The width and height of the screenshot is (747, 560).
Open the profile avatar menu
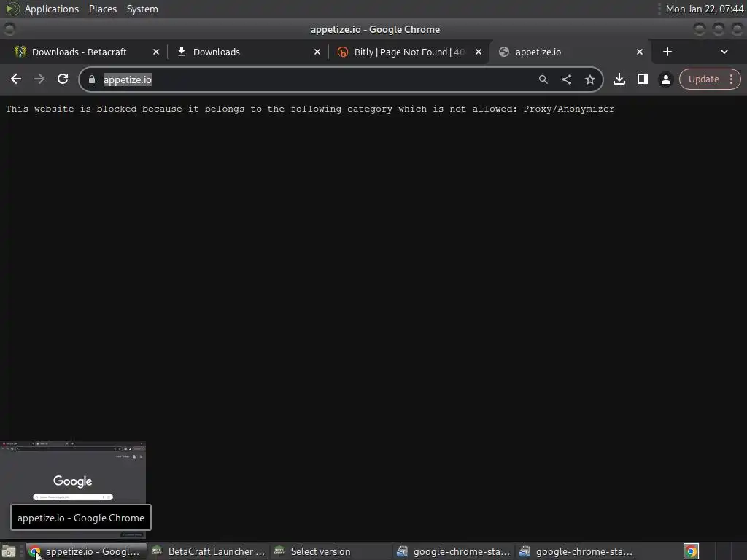(666, 79)
